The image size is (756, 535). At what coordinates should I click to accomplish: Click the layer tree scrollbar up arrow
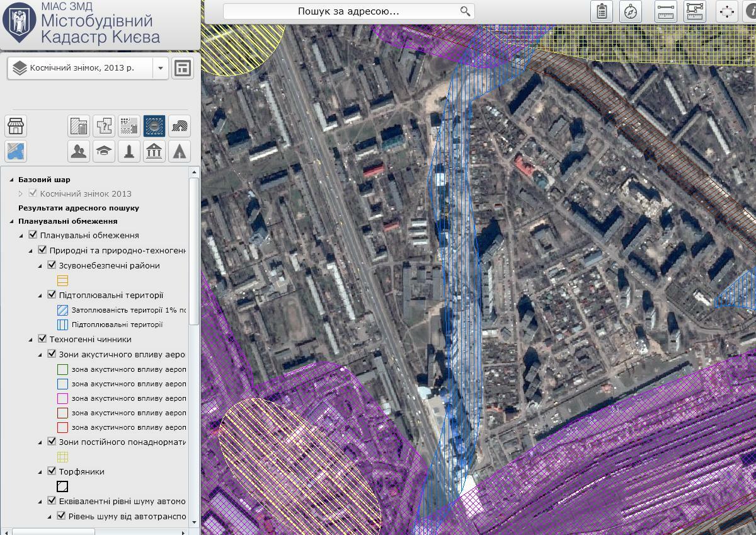195,171
